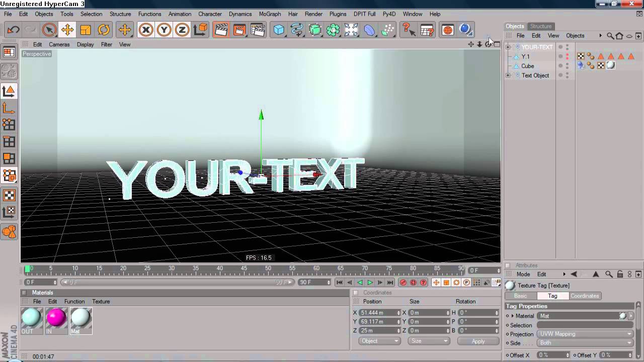
Task: Add a particle emitter object
Action: click(x=387, y=30)
